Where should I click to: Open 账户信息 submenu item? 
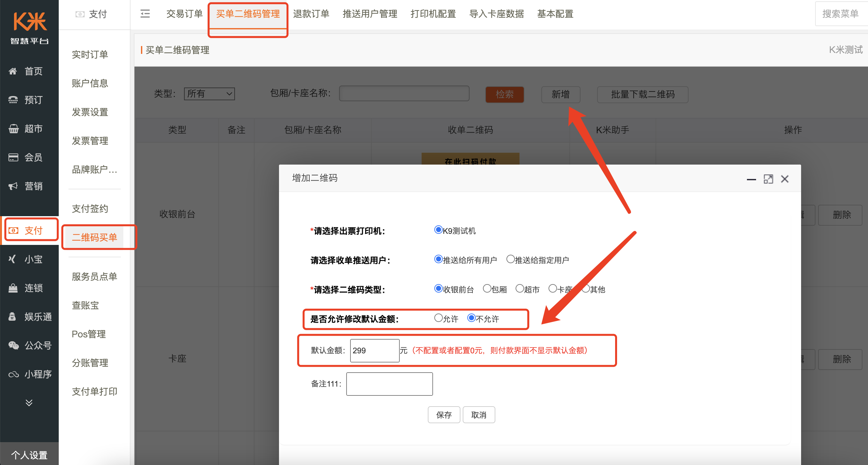(x=90, y=83)
